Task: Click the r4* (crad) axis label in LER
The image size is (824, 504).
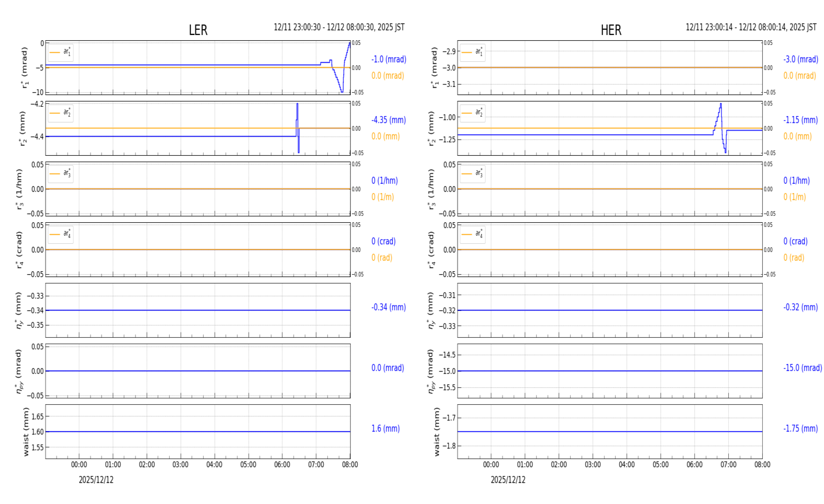Action: [x=20, y=250]
